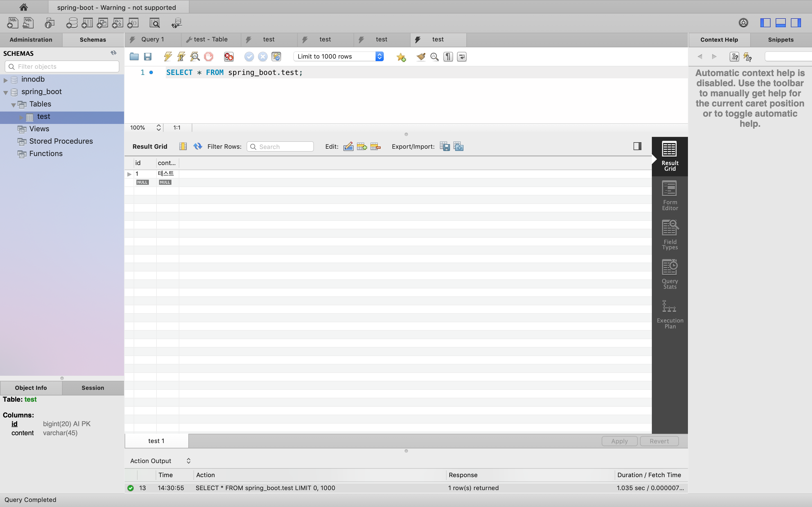
Task: Toggle the bottom output panel visibility
Action: click(x=780, y=23)
